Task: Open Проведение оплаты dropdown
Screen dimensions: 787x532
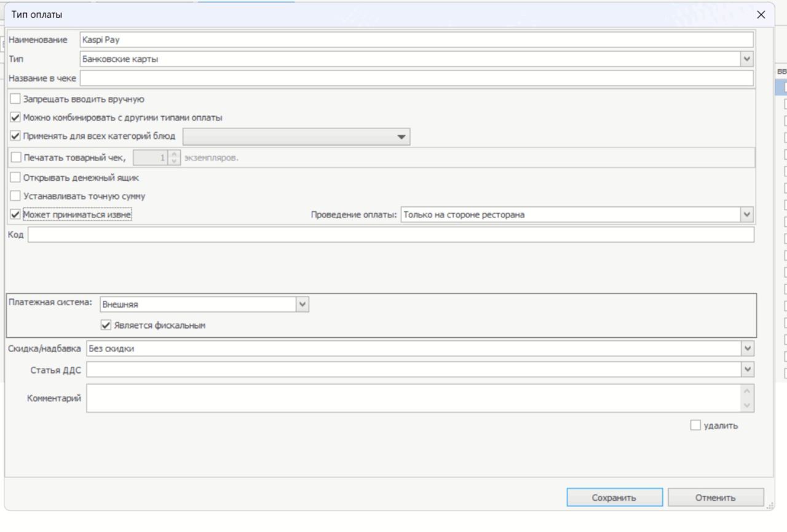Action: tap(747, 214)
